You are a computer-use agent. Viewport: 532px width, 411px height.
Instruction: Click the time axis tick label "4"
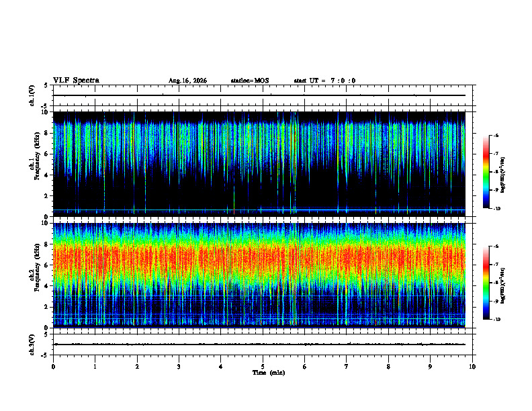click(221, 367)
